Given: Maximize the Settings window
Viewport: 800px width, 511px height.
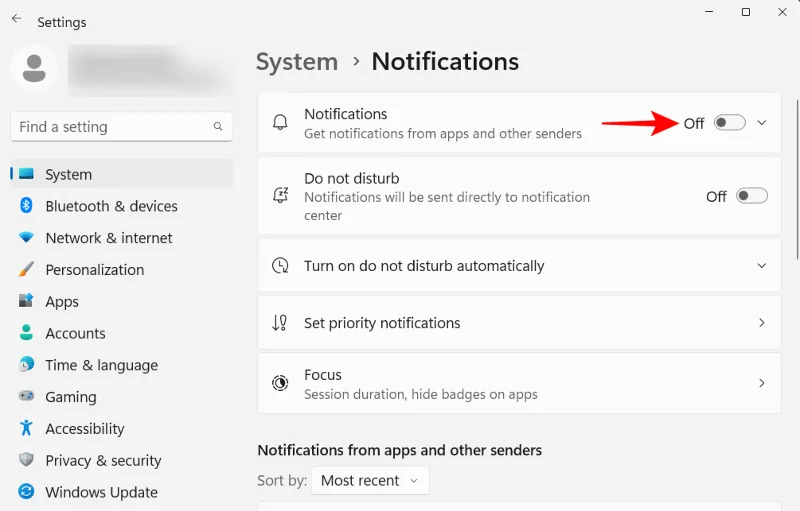Looking at the screenshot, I should pyautogui.click(x=746, y=12).
